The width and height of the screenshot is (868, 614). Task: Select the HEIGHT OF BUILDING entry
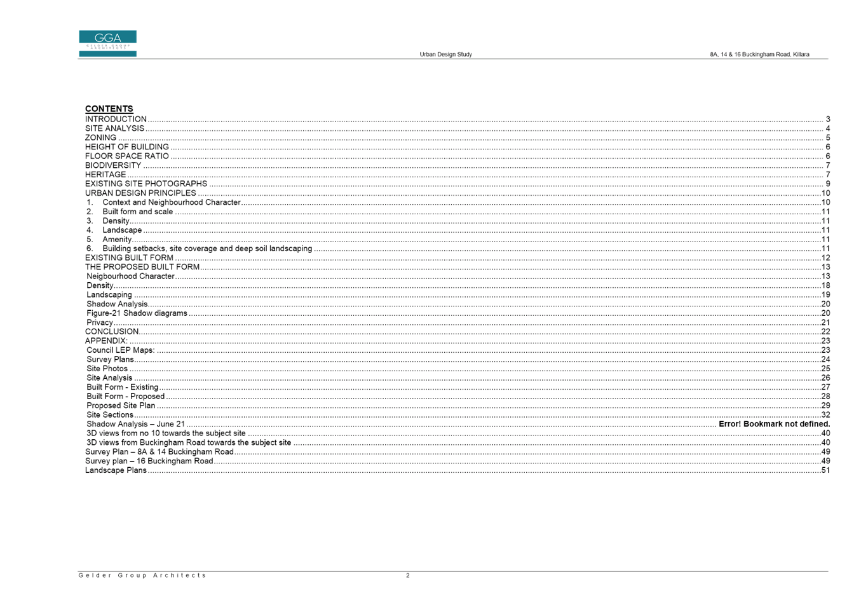pos(127,147)
